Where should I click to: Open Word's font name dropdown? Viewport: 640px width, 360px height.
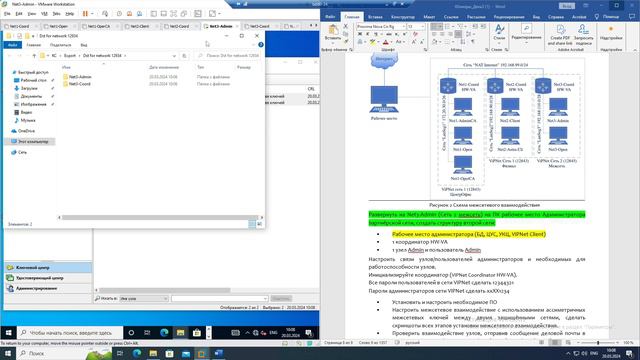[x=403, y=27]
